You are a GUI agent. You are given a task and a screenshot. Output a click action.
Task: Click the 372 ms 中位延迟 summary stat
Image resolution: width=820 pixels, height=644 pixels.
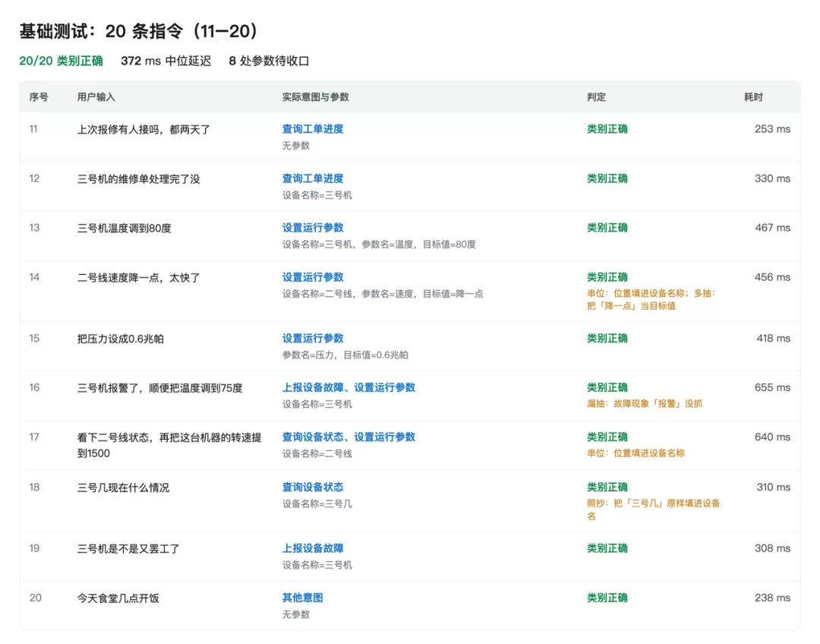pyautogui.click(x=166, y=61)
